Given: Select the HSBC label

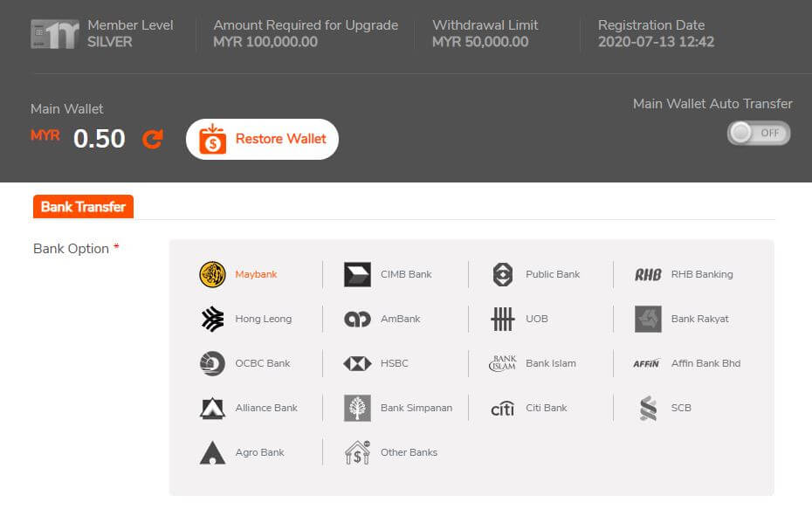Looking at the screenshot, I should pos(394,363).
